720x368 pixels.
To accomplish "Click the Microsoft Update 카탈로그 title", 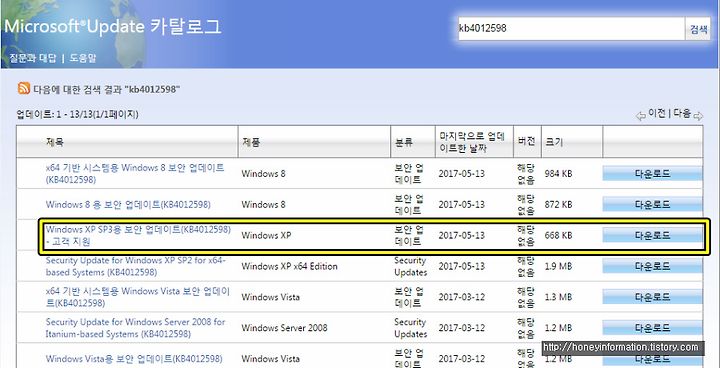I will [113, 27].
